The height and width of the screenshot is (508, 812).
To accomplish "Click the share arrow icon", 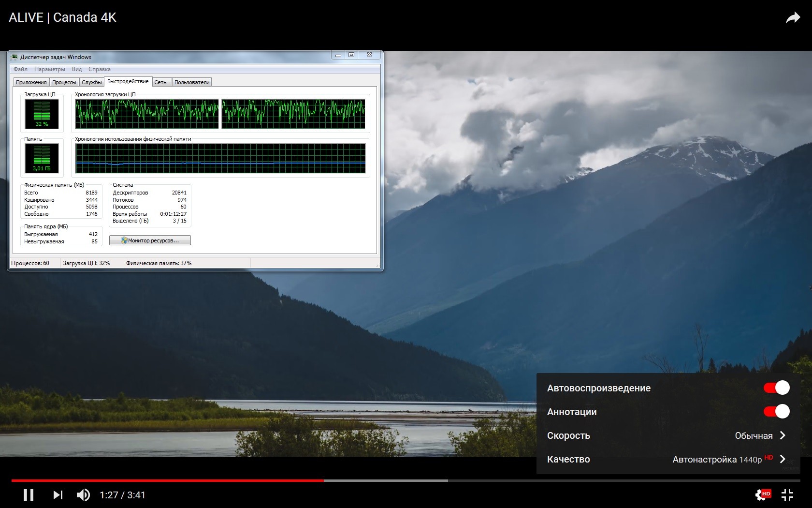I will 793,18.
